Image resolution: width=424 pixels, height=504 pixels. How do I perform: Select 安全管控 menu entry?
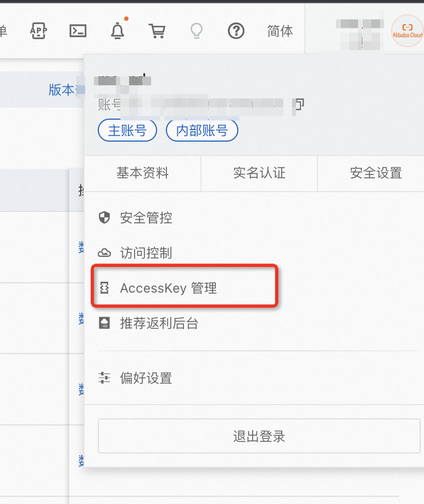[146, 218]
